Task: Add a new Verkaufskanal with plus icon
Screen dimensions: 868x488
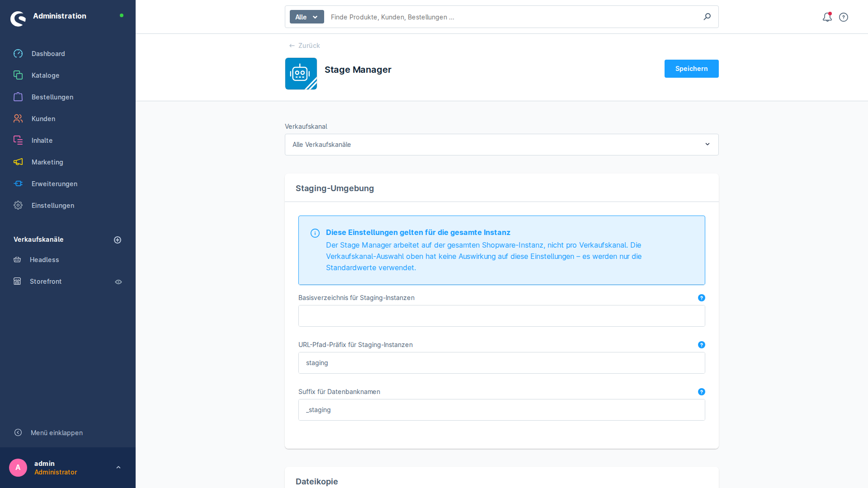Action: (118, 240)
